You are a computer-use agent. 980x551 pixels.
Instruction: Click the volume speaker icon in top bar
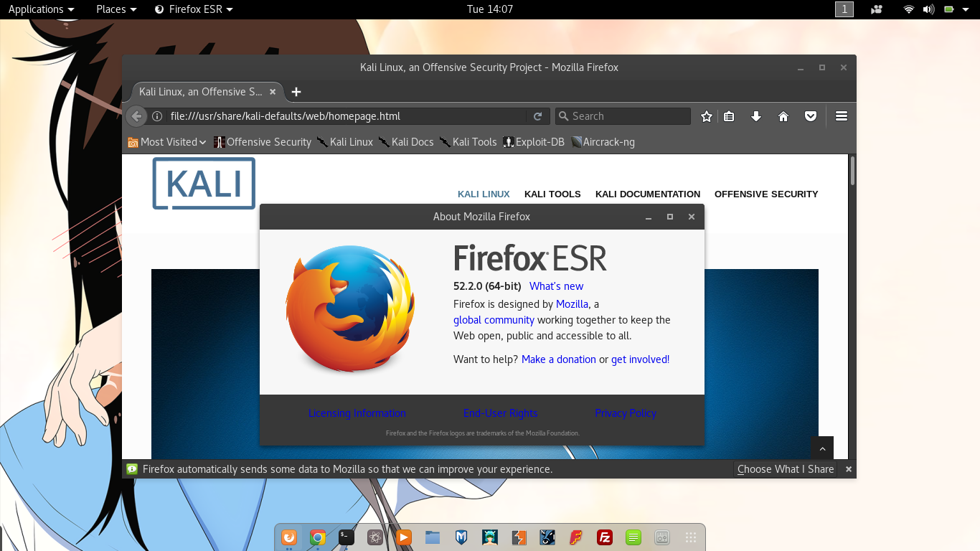(x=928, y=9)
